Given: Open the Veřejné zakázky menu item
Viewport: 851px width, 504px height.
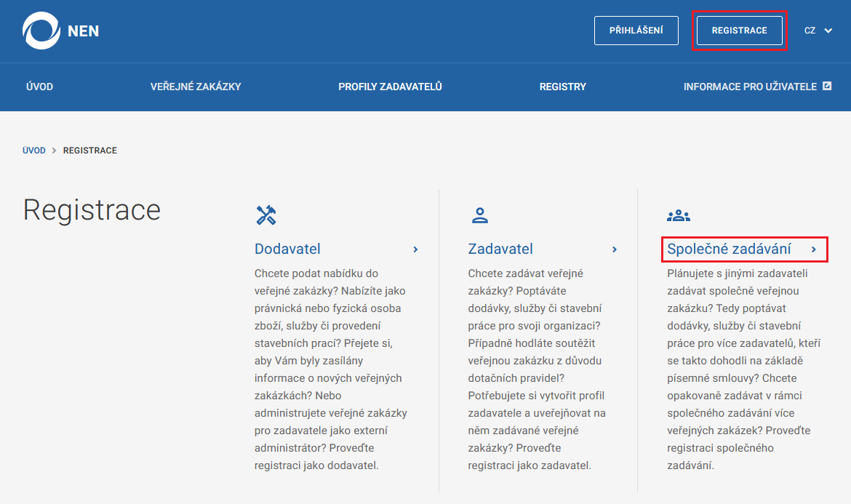Looking at the screenshot, I should tap(196, 87).
